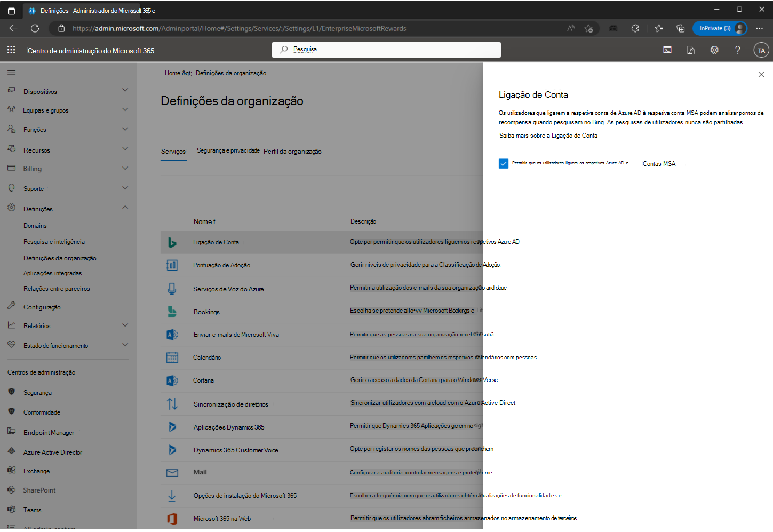
Task: Click Saiba mais sobre a Ligação de Conta link
Action: click(548, 136)
